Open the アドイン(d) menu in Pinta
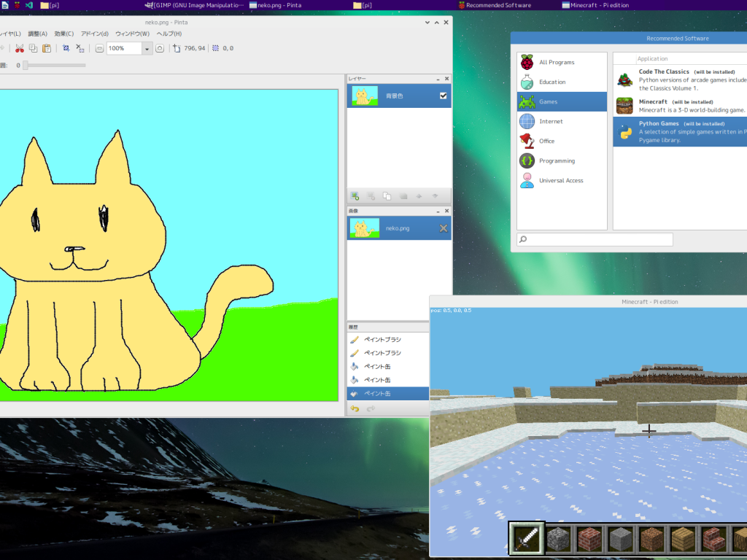The image size is (747, 560). (x=94, y=34)
